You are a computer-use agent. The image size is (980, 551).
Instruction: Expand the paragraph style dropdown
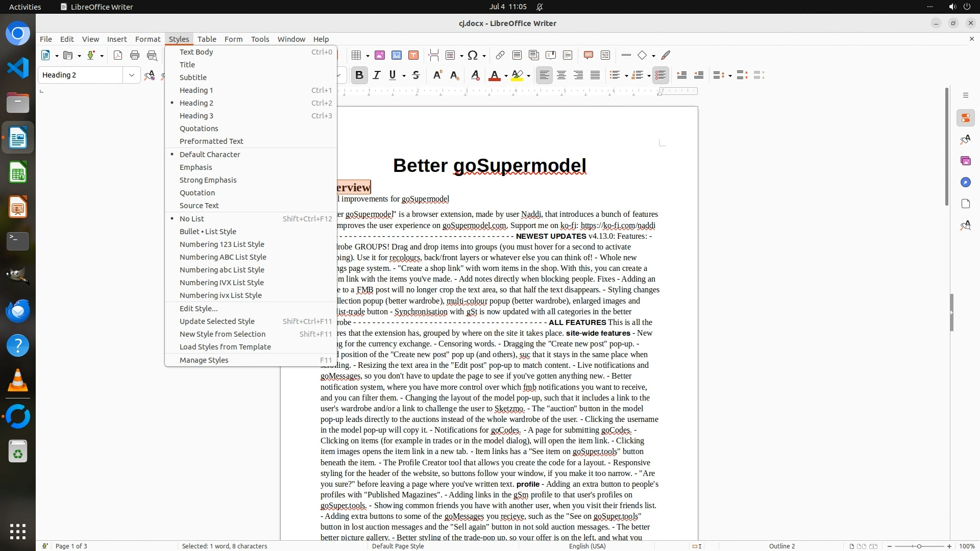pyautogui.click(x=132, y=75)
